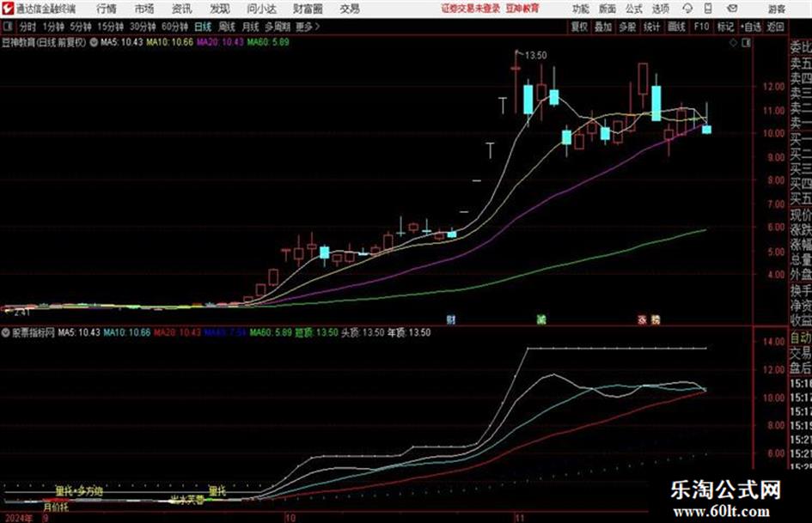The height and width of the screenshot is (523, 812).
Task: Click the 短顶: 13.50 indicator value
Action: pos(316,332)
